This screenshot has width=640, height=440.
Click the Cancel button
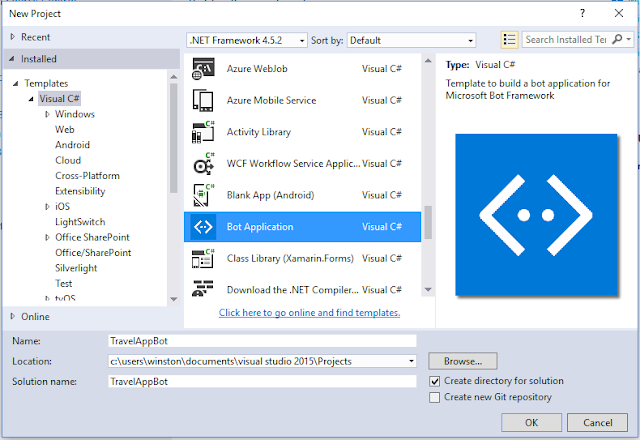pyautogui.click(x=598, y=422)
